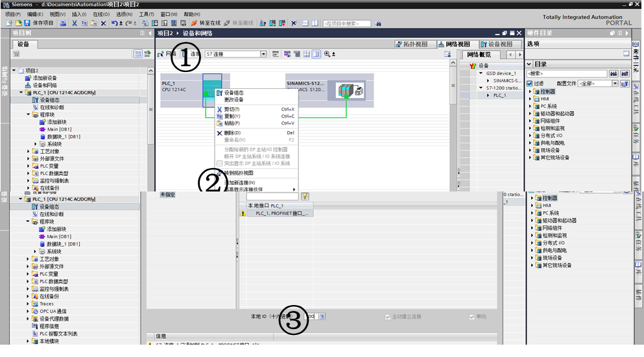Click the SINAMICS-S120 device in network view
Image resolution: width=644 pixels, height=357 pixels.
click(x=329, y=90)
